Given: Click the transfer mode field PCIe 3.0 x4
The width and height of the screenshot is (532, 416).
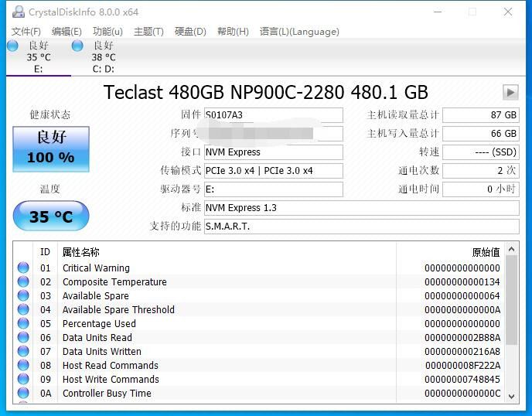Looking at the screenshot, I should (274, 171).
